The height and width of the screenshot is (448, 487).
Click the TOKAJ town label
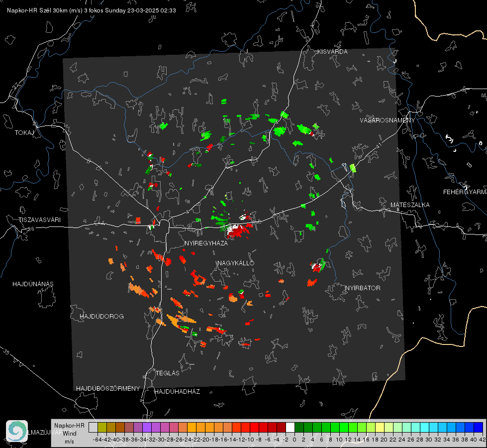[24, 133]
